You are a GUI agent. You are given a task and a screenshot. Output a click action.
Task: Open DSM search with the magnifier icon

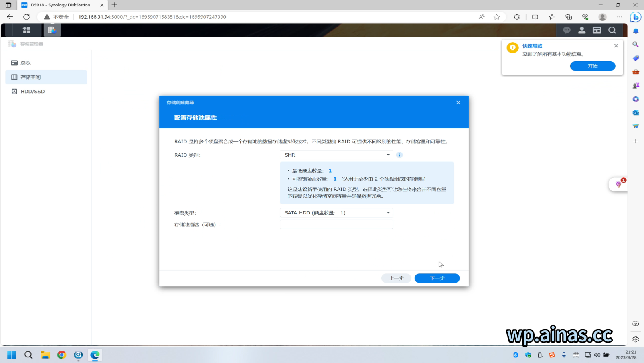(x=612, y=30)
